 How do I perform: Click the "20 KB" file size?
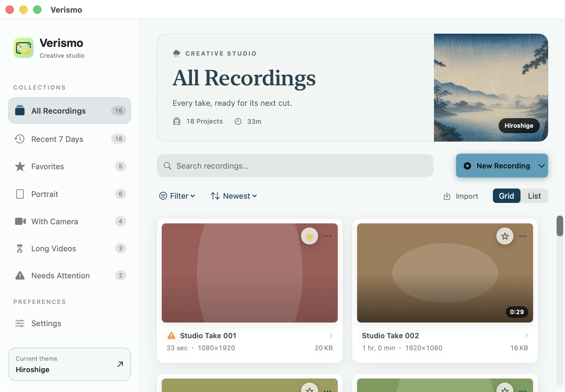[x=324, y=348]
